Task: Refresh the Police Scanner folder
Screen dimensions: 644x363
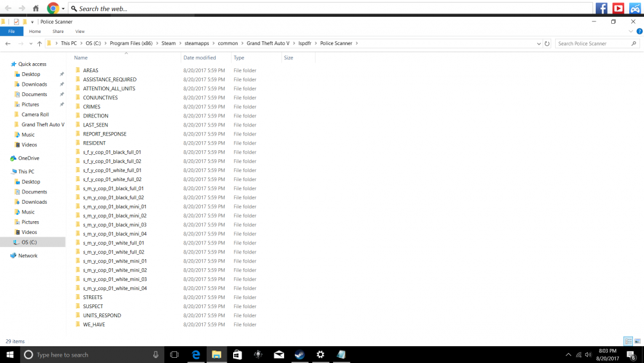Action: point(547,44)
